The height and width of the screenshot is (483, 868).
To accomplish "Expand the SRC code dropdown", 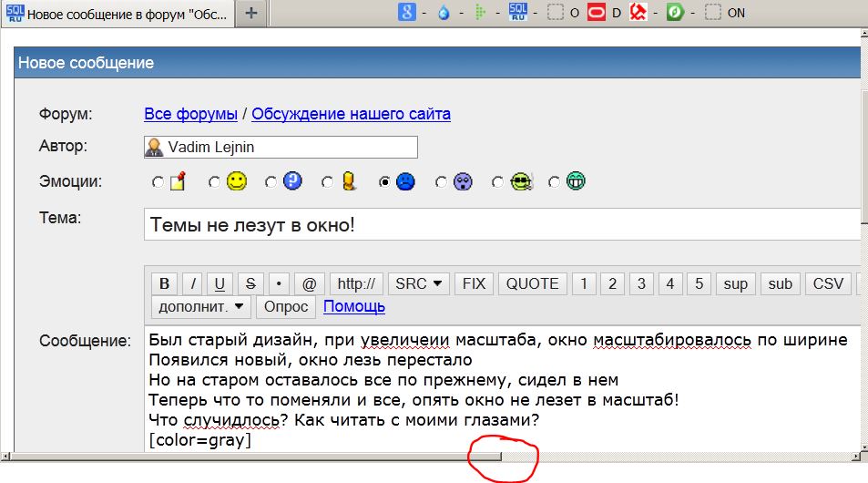I will (x=419, y=283).
